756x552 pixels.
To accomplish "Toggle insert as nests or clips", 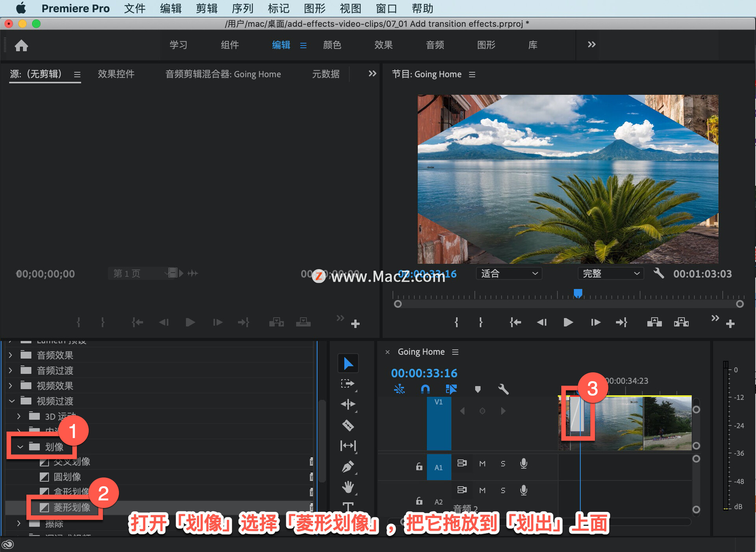I will 399,390.
